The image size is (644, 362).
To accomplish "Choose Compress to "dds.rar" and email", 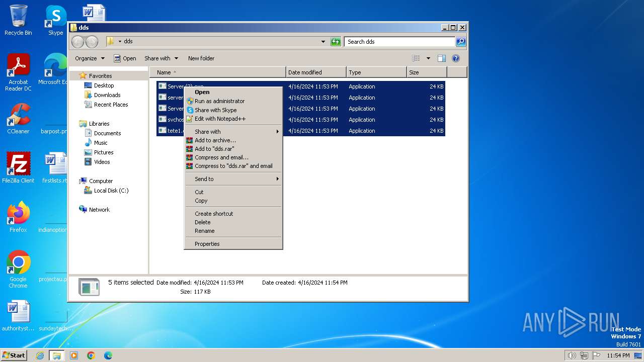I will 233,166.
